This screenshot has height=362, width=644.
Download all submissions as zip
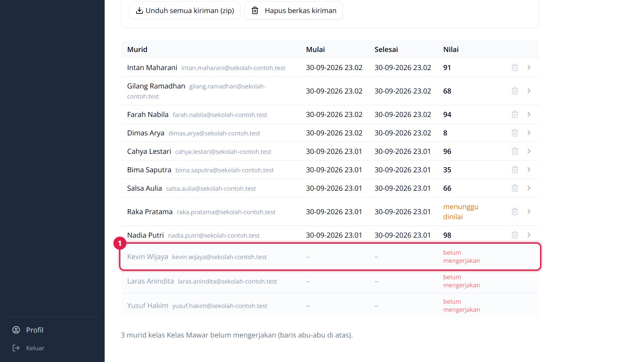pyautogui.click(x=185, y=10)
